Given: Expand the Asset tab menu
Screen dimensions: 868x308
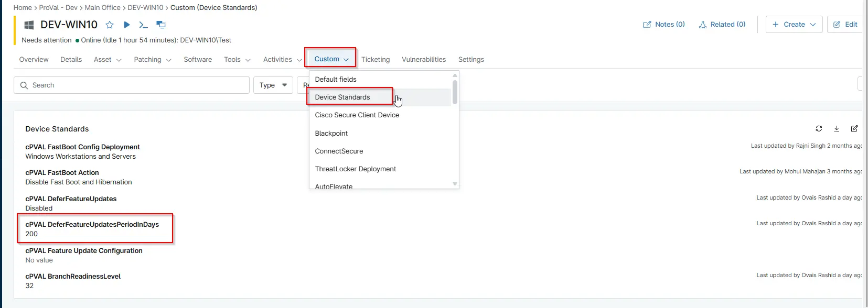Looking at the screenshot, I should pos(108,60).
